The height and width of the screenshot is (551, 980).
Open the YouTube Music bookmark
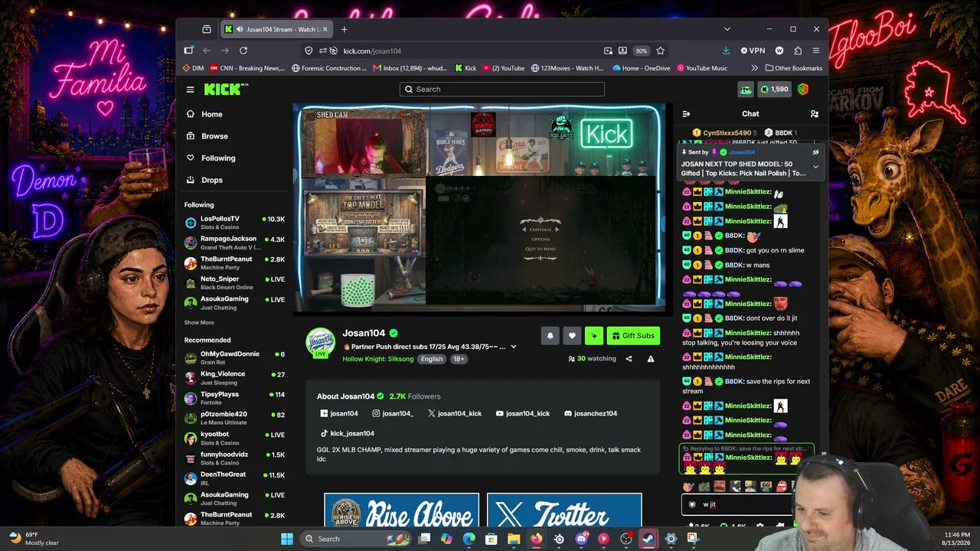(702, 68)
